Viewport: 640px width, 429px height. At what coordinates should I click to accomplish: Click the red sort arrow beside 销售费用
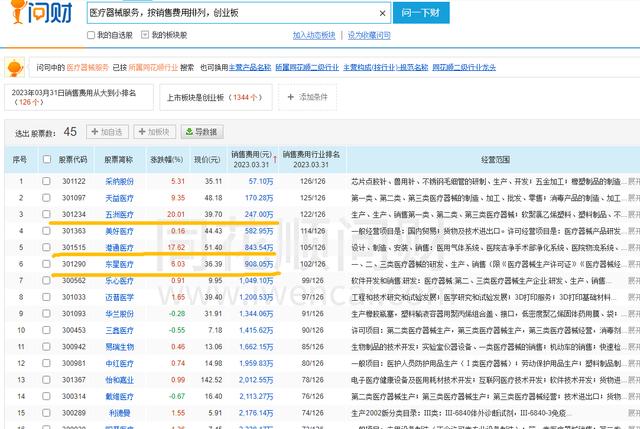pyautogui.click(x=275, y=159)
